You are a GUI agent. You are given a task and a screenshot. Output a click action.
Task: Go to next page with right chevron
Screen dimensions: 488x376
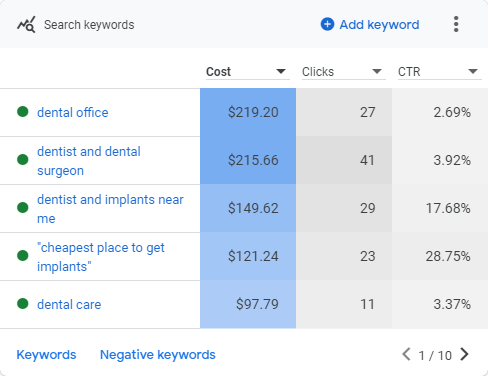[x=464, y=354]
